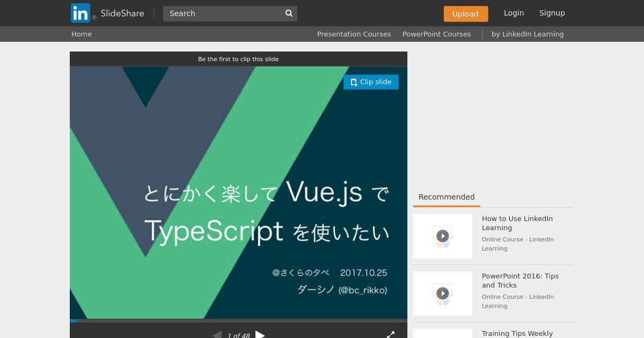Click the orange Upload button

pos(466,14)
